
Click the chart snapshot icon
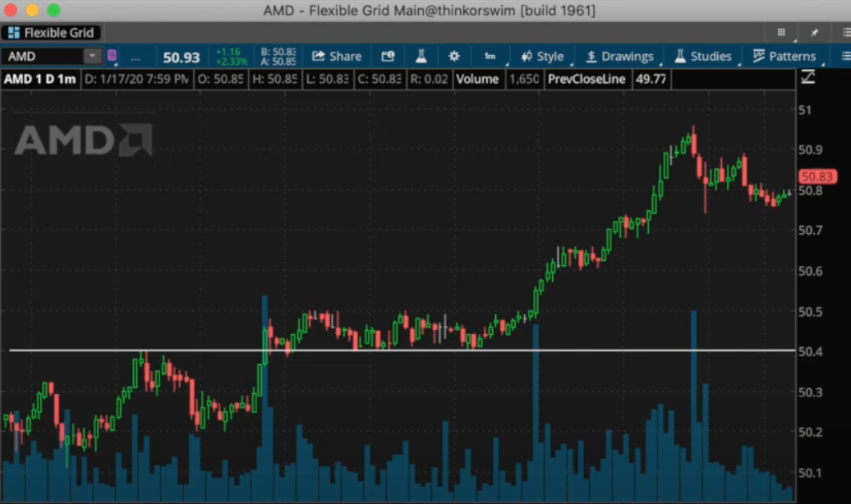point(388,57)
